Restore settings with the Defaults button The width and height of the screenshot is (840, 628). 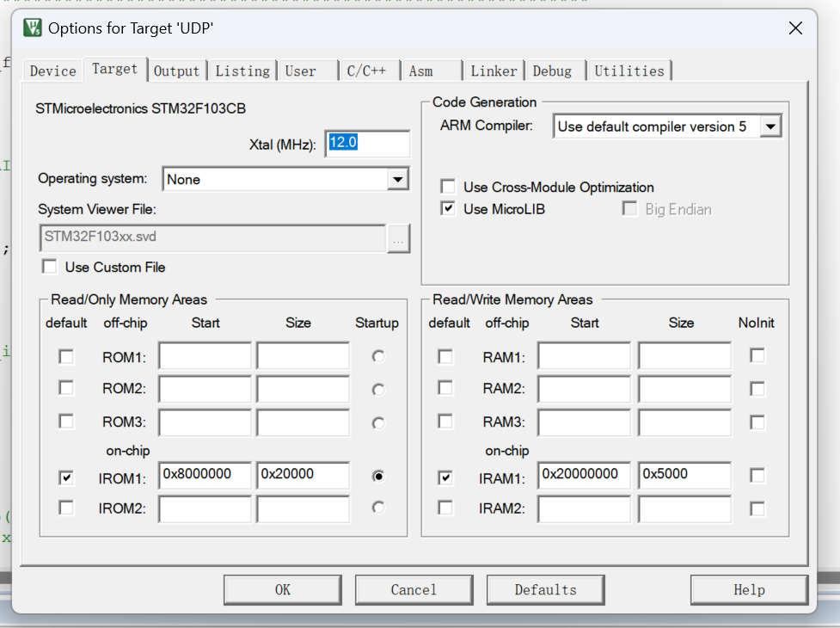(545, 590)
